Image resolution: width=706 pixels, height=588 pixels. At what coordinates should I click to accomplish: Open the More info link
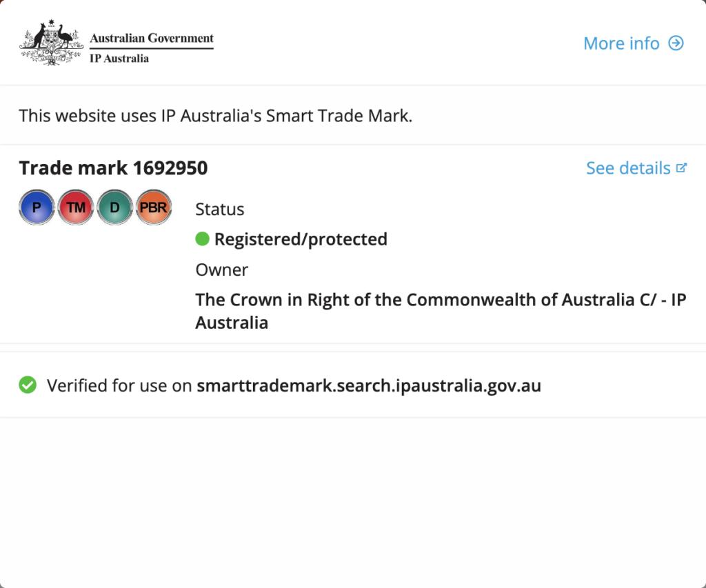click(621, 43)
